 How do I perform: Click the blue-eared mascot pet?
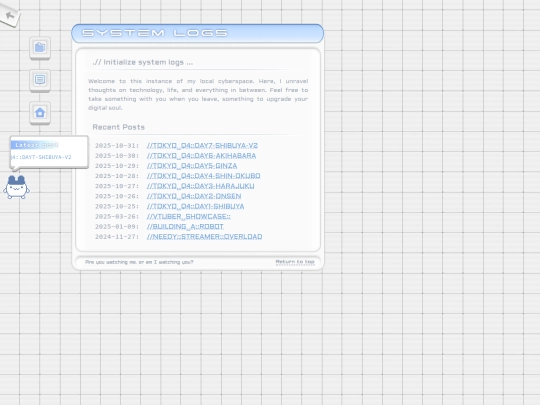(16, 187)
